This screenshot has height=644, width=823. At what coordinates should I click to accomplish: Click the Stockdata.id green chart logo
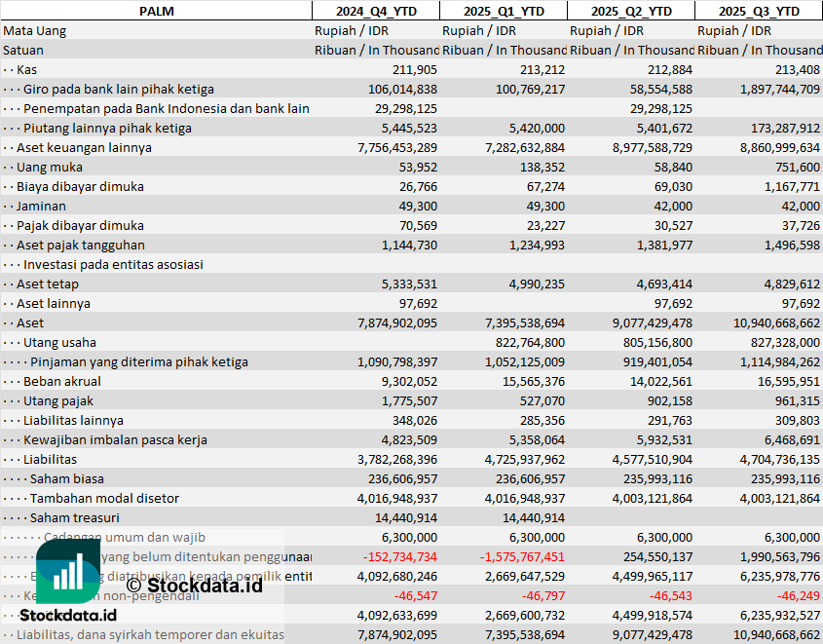[68, 571]
